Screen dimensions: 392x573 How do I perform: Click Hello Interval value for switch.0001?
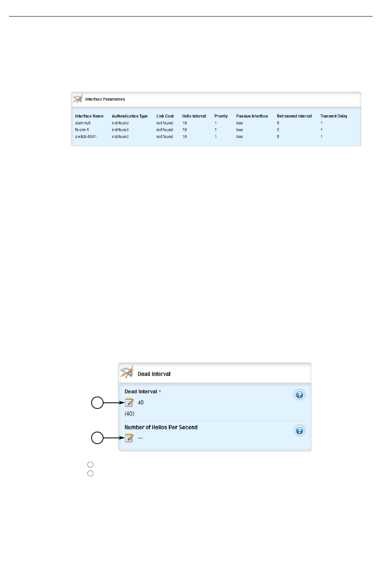click(x=184, y=137)
